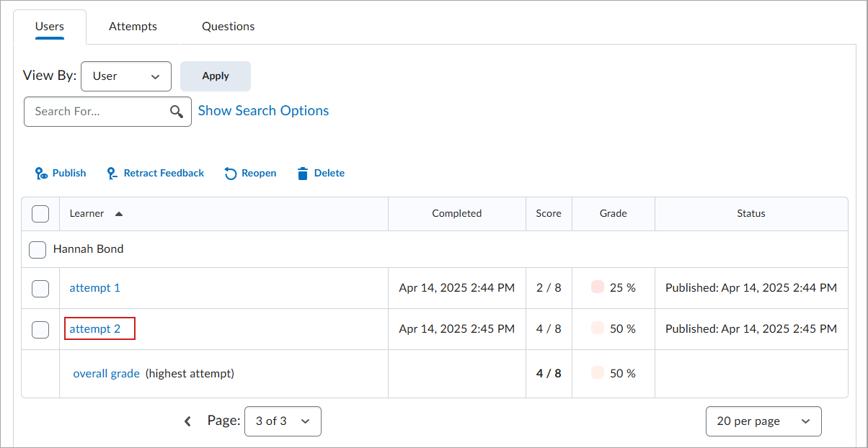Click the Publish key icon
Image resolution: width=868 pixels, height=448 pixels.
pos(41,174)
